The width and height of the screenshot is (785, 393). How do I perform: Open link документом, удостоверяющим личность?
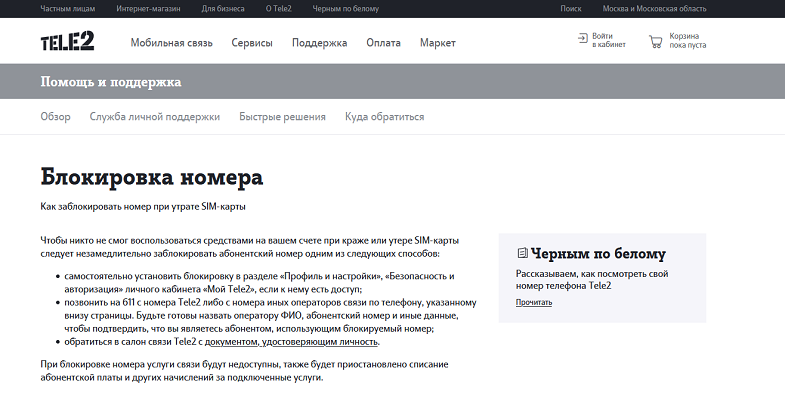tap(291, 342)
